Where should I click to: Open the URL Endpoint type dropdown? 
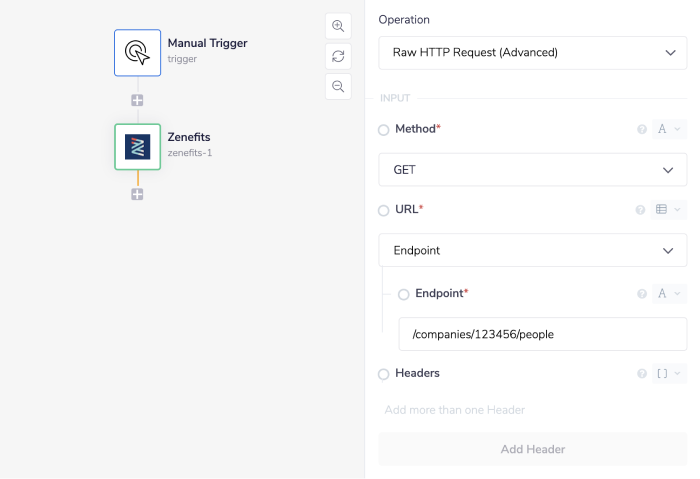point(532,250)
